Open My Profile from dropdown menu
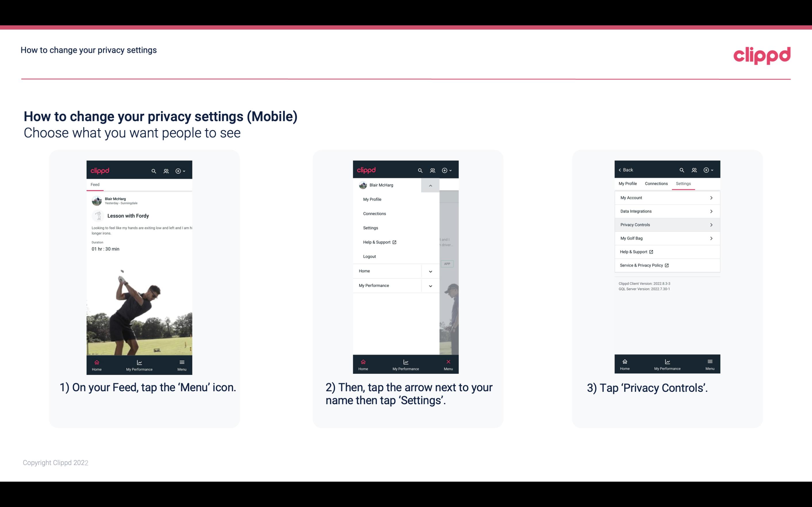Screen dimensions: 812x507 (372, 199)
